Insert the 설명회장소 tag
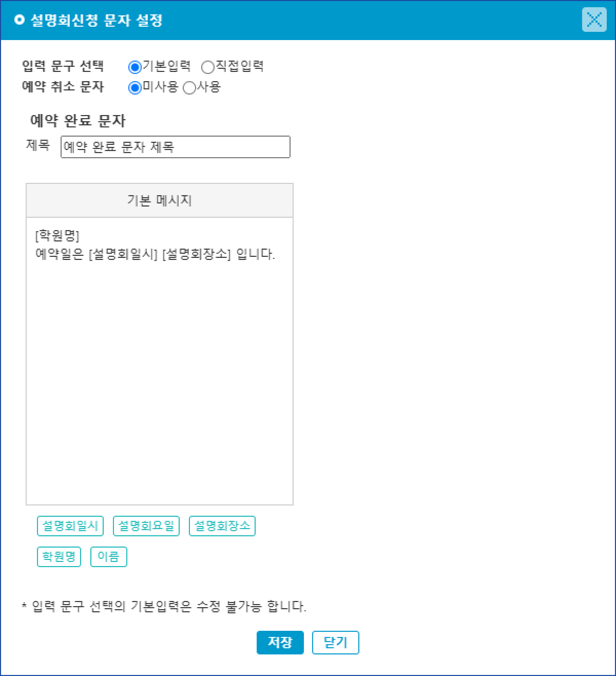Image resolution: width=616 pixels, height=676 pixels. (x=222, y=526)
